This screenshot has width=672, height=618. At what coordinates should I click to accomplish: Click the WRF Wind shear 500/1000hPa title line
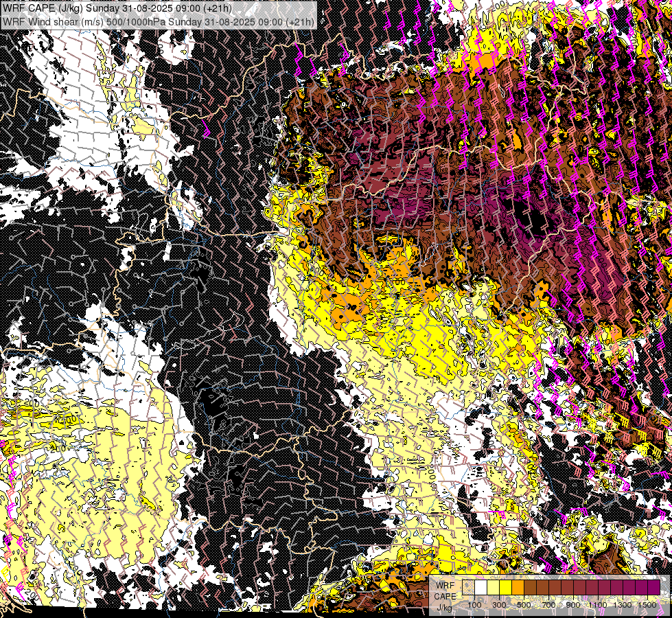(158, 22)
